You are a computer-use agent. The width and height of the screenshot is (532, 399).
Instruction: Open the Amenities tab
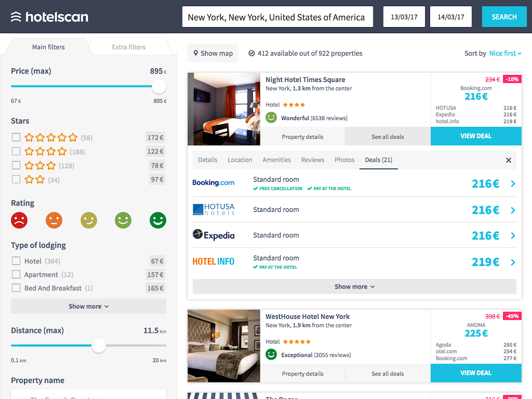click(277, 160)
